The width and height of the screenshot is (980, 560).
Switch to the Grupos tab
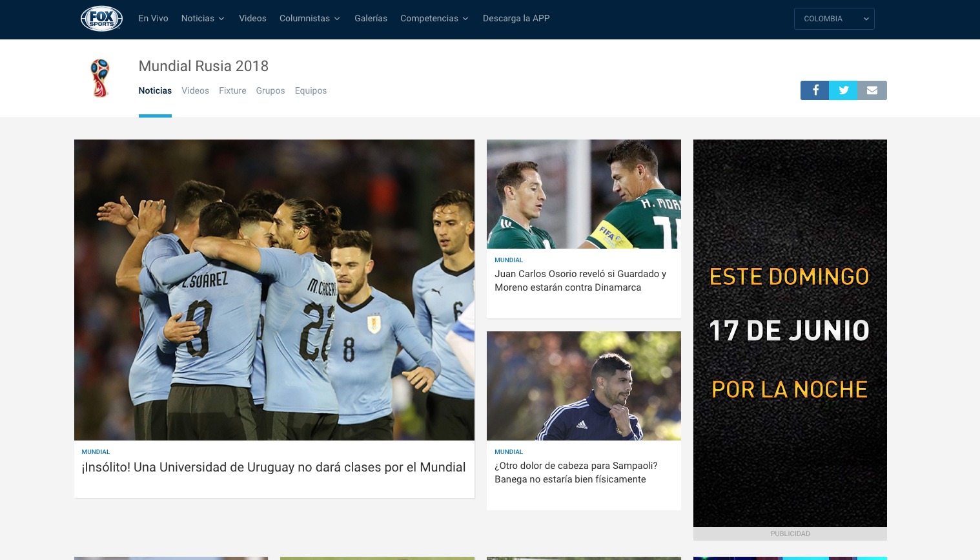(x=271, y=90)
